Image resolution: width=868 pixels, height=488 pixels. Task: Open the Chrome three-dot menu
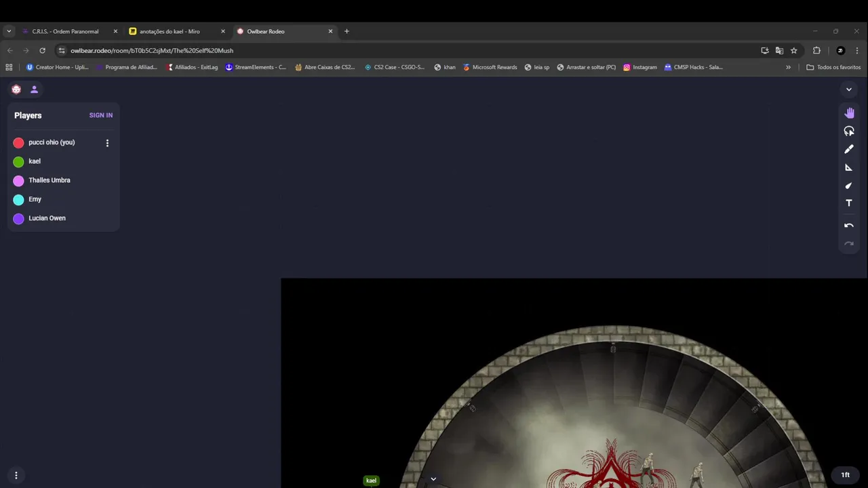(x=857, y=50)
